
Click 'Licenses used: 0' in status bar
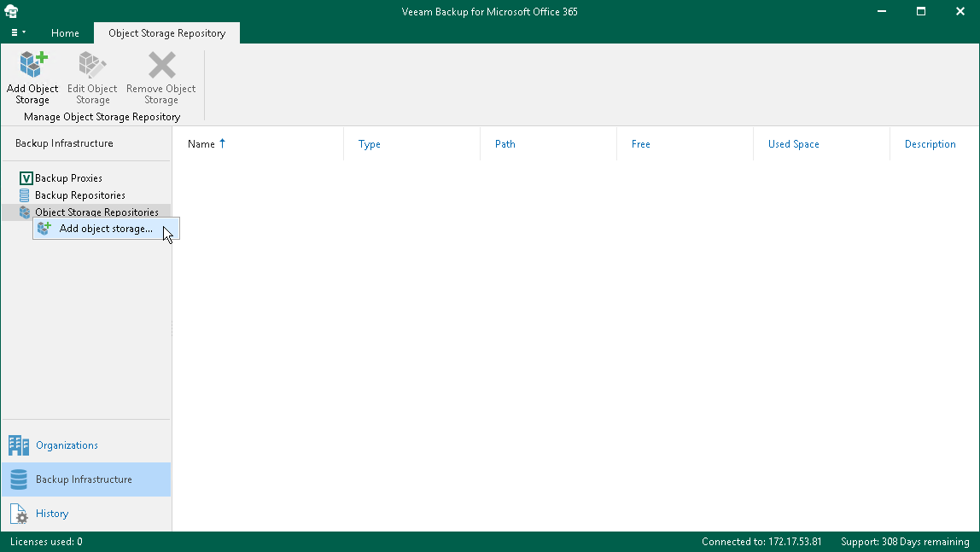click(x=46, y=542)
